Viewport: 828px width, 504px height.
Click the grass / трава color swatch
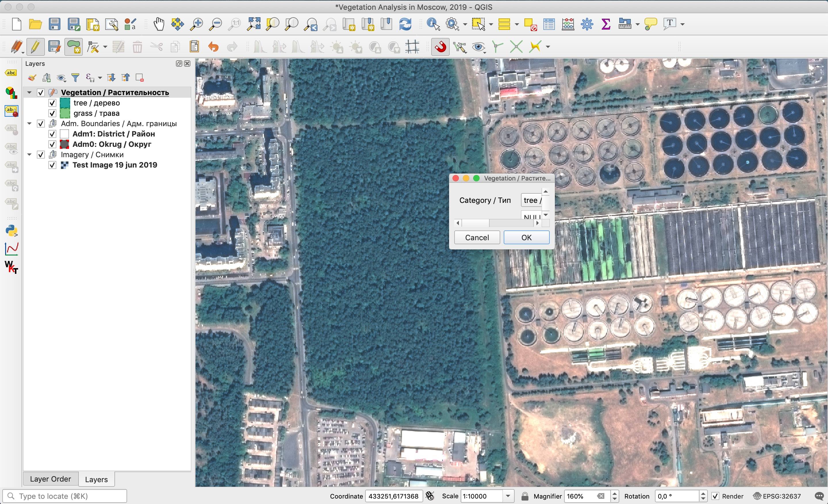(x=65, y=114)
